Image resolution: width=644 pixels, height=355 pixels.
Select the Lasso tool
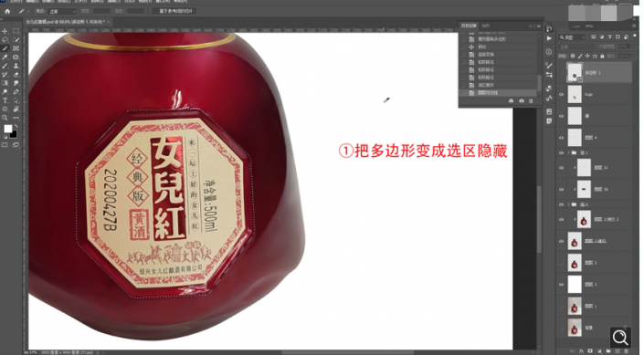click(x=5, y=40)
